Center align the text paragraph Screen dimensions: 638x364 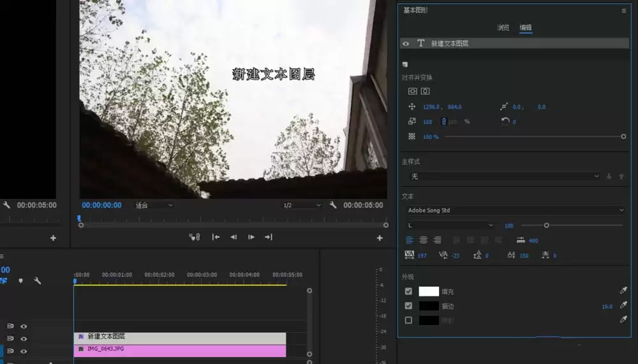click(x=424, y=240)
